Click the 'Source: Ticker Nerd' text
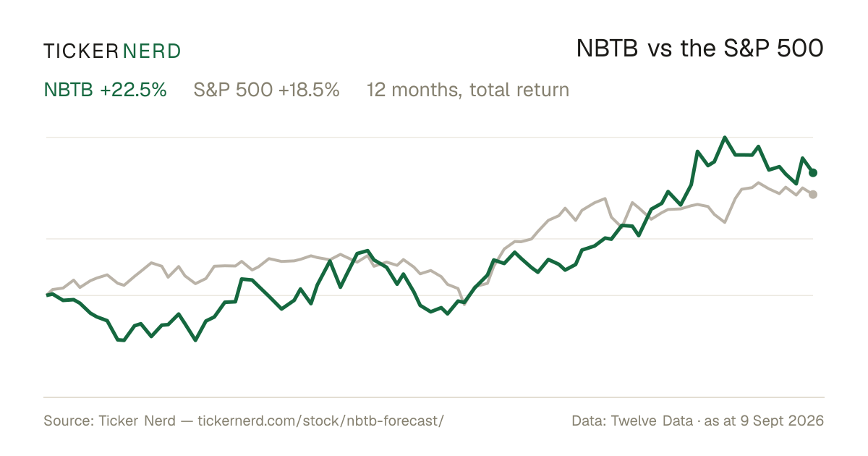Viewport: 868px width, 456px height. [109, 421]
